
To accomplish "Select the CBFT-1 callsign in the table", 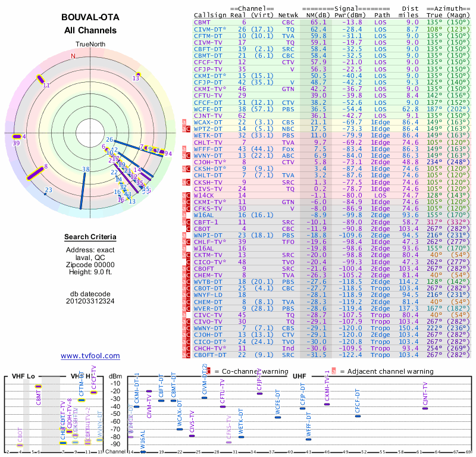I will (x=206, y=223).
